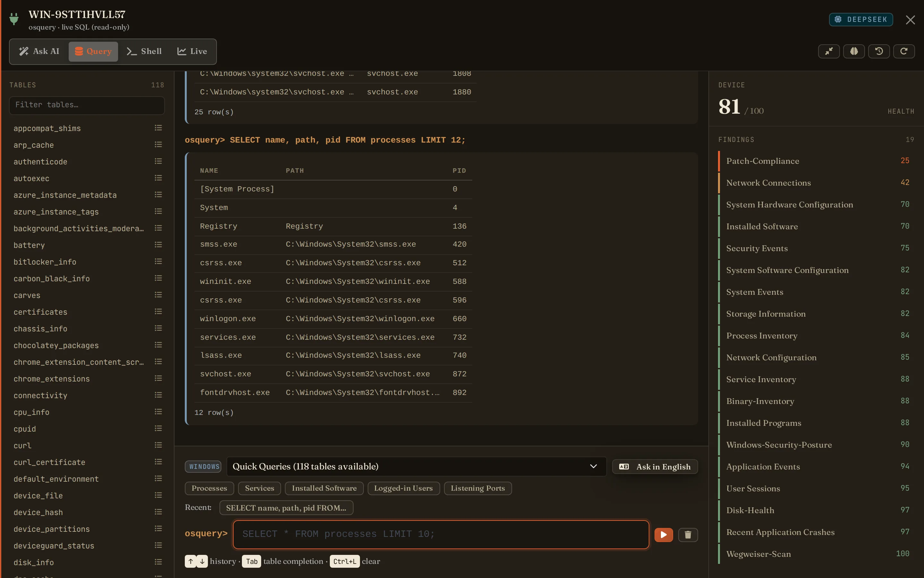Click list icon beside chrome_extensions table
The height and width of the screenshot is (578, 924).
(x=158, y=379)
